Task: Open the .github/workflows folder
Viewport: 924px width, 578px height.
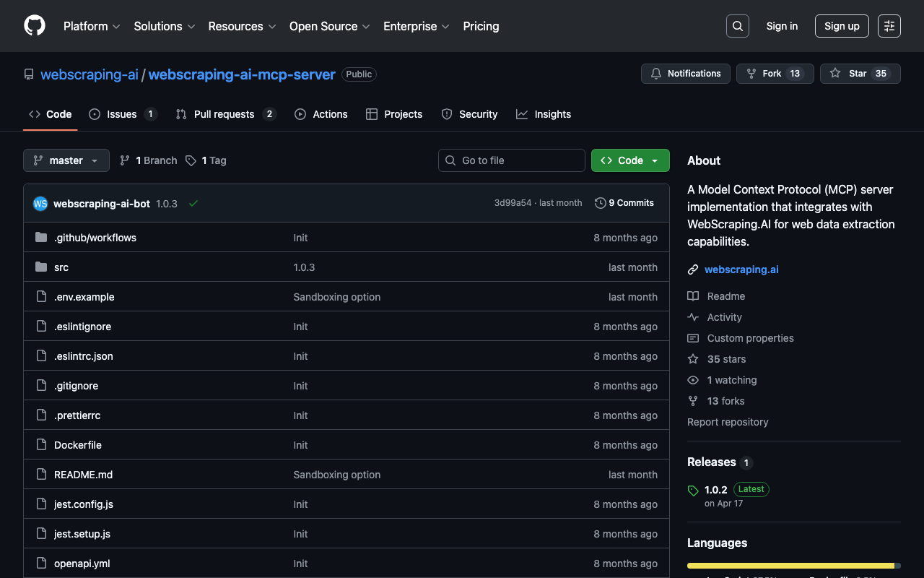Action: coord(95,238)
